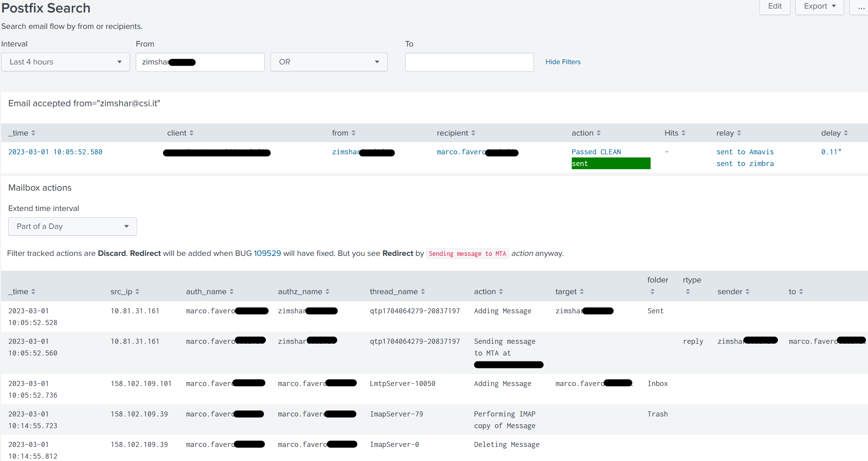Open the Export dropdown menu
The image size is (868, 461).
coord(819,7)
